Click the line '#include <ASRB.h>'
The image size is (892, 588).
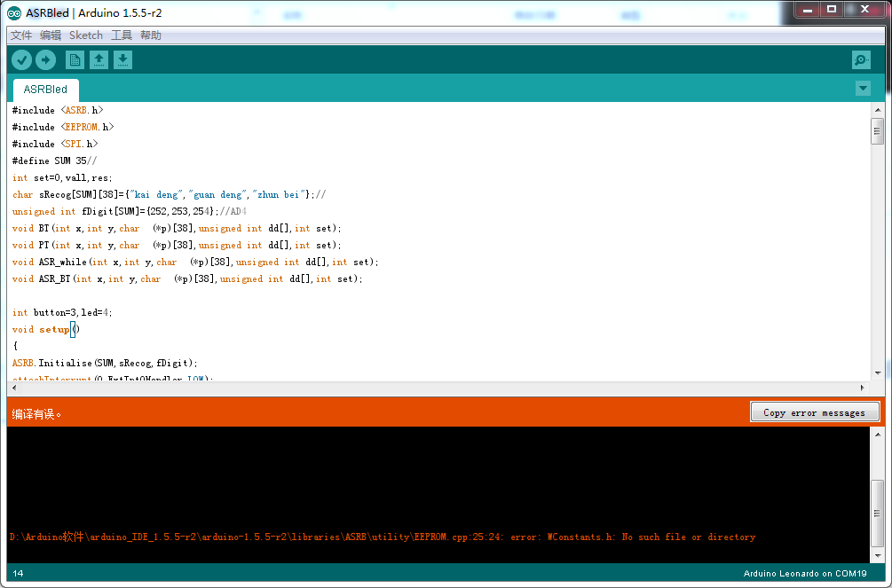tap(58, 110)
